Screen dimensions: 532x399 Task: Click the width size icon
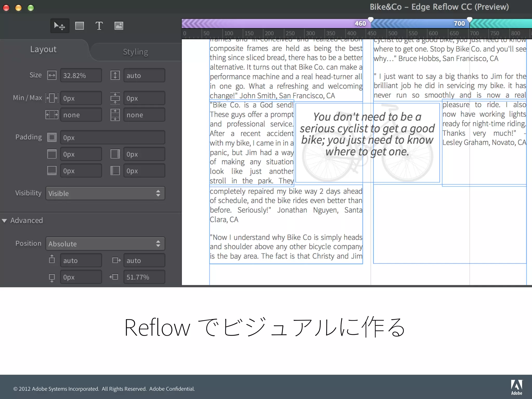tap(52, 75)
